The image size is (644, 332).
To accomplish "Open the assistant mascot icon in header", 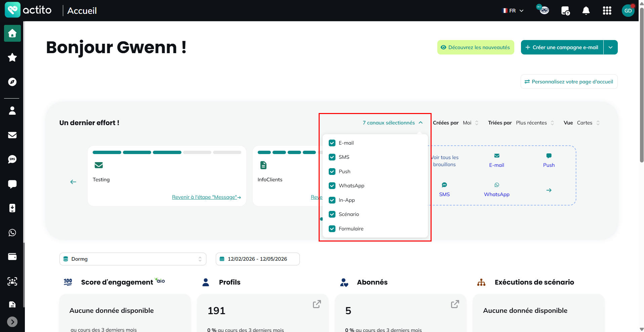I will tap(543, 10).
